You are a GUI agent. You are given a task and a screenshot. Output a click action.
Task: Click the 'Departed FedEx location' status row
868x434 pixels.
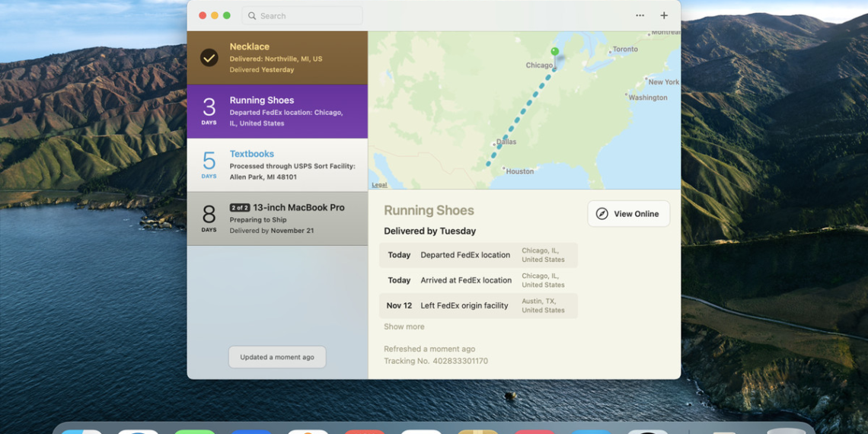coord(478,255)
